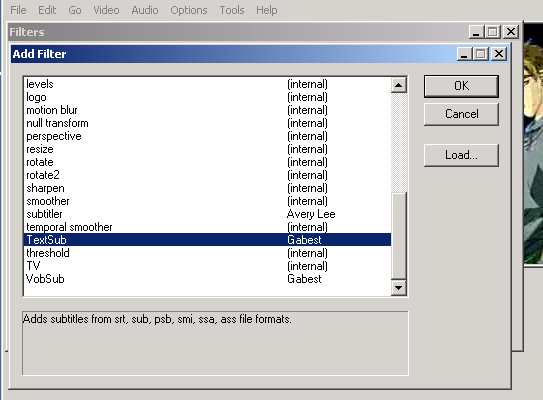Maximize the Add Filter dialog
The image size is (543, 400).
(481, 54)
